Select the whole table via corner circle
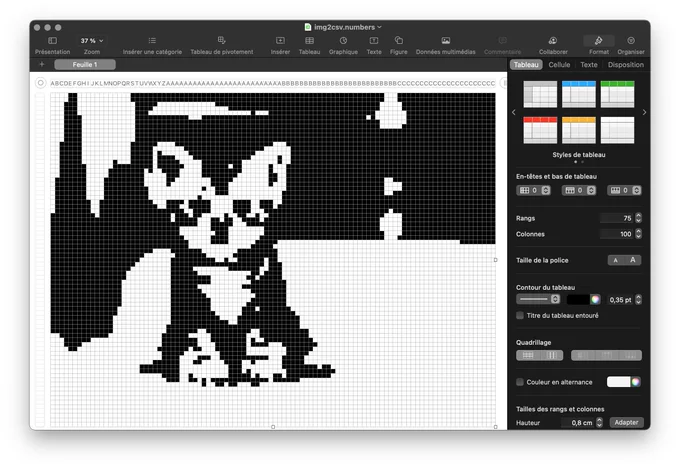 pos(40,83)
